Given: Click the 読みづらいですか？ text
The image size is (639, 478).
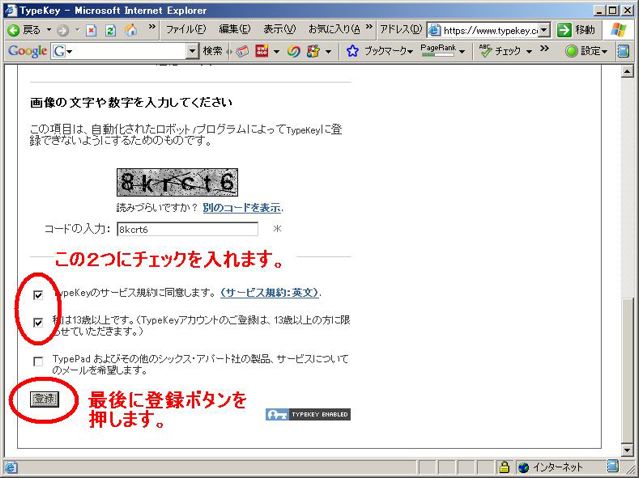Looking at the screenshot, I should (157, 208).
